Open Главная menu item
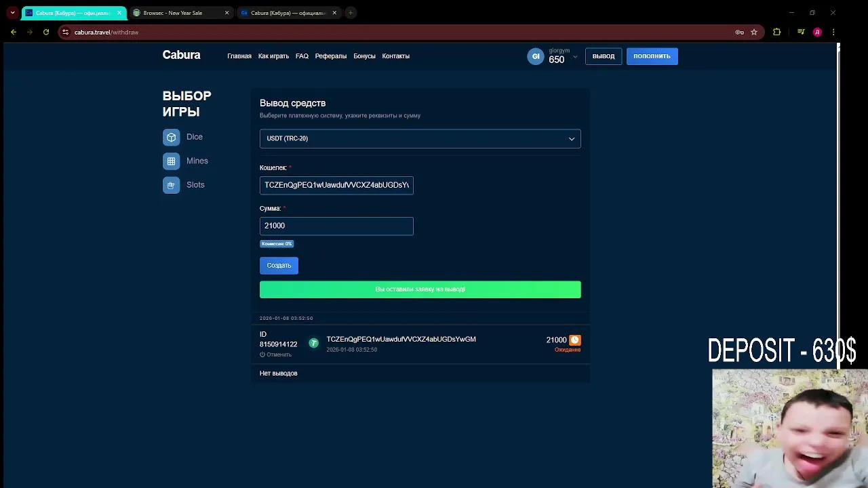Viewport: 868px width, 488px height. coord(239,56)
